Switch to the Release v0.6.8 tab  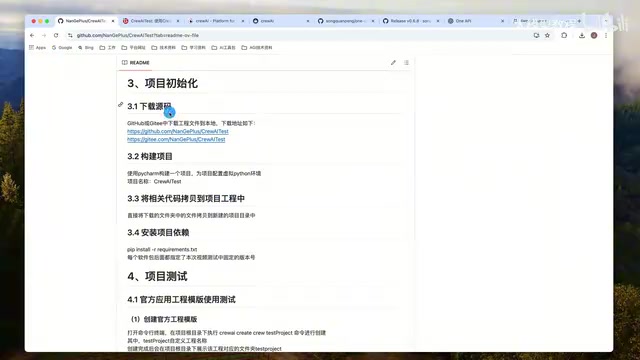click(x=410, y=21)
